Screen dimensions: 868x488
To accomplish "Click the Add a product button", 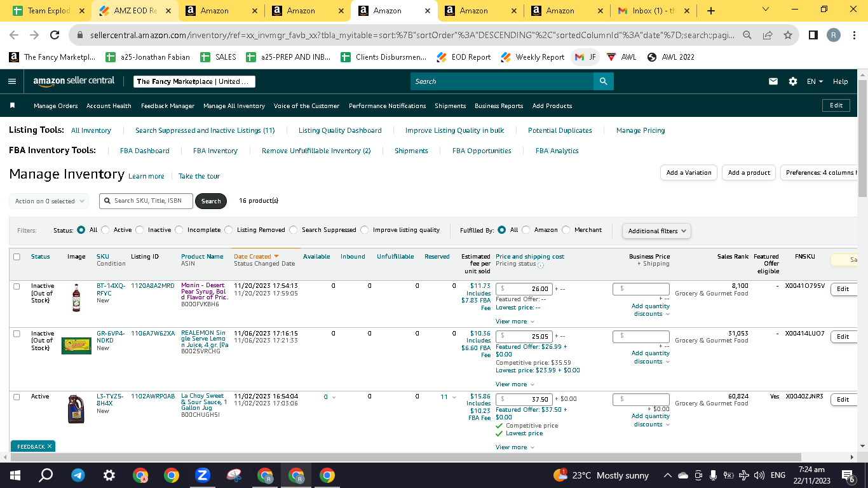I will tap(749, 173).
